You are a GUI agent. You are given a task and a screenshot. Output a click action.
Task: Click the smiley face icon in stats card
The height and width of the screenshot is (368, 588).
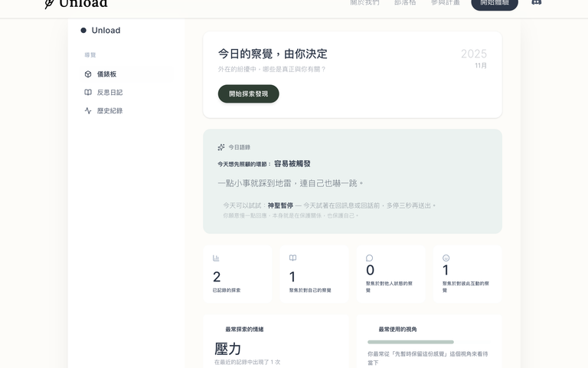(446, 258)
